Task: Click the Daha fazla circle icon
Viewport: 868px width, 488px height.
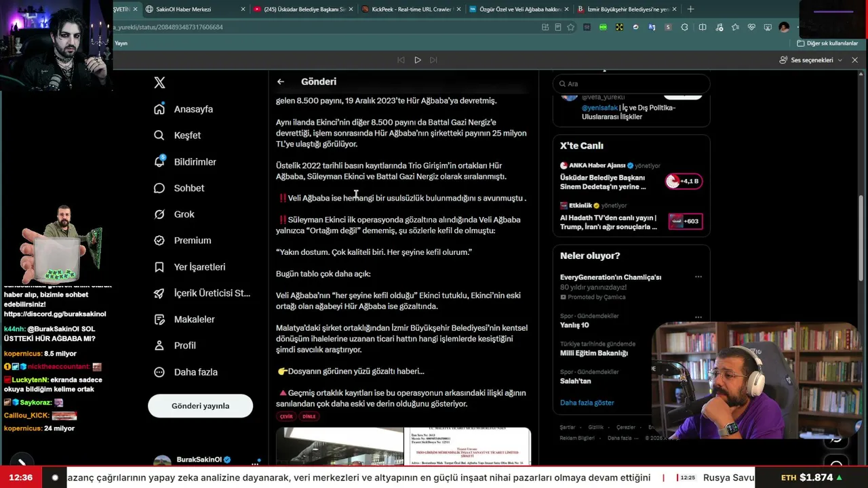Action: click(159, 372)
